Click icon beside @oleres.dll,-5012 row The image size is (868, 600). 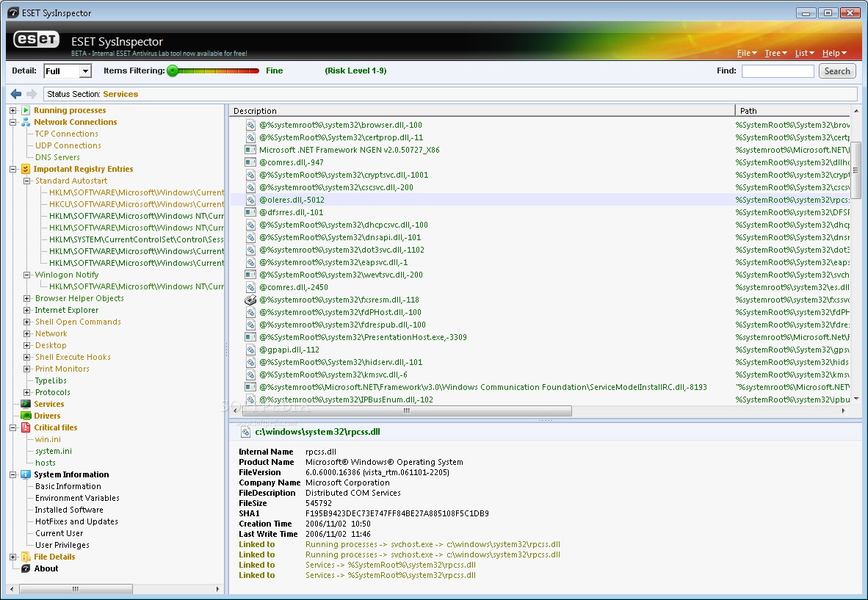pos(250,200)
